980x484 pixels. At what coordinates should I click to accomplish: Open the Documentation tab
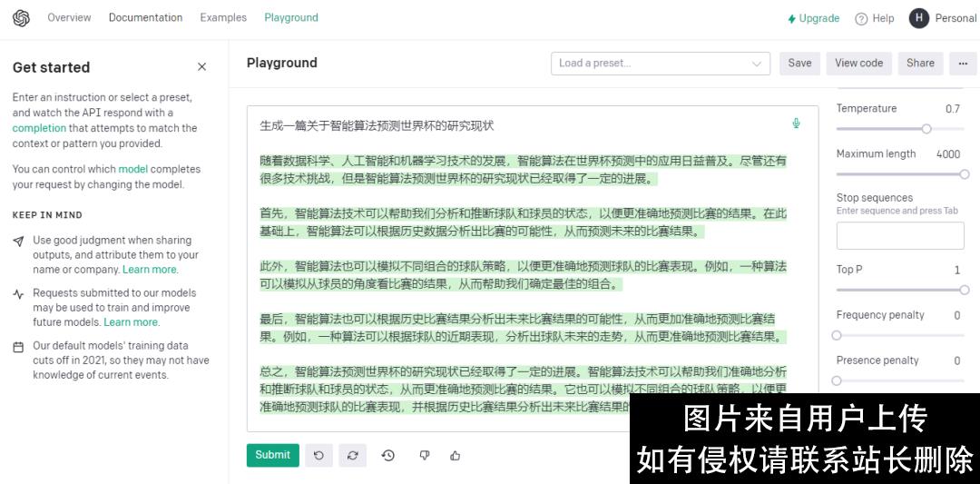tap(145, 17)
